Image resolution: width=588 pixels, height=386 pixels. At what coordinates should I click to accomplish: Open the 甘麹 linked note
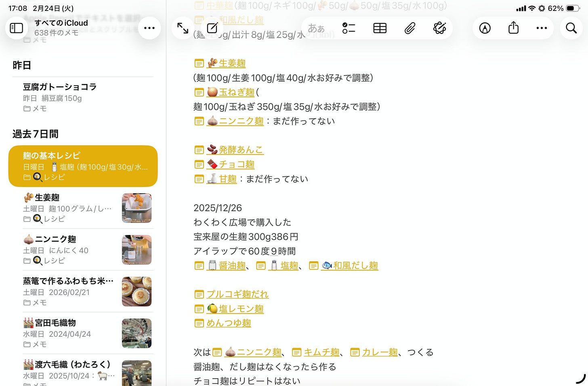222,179
